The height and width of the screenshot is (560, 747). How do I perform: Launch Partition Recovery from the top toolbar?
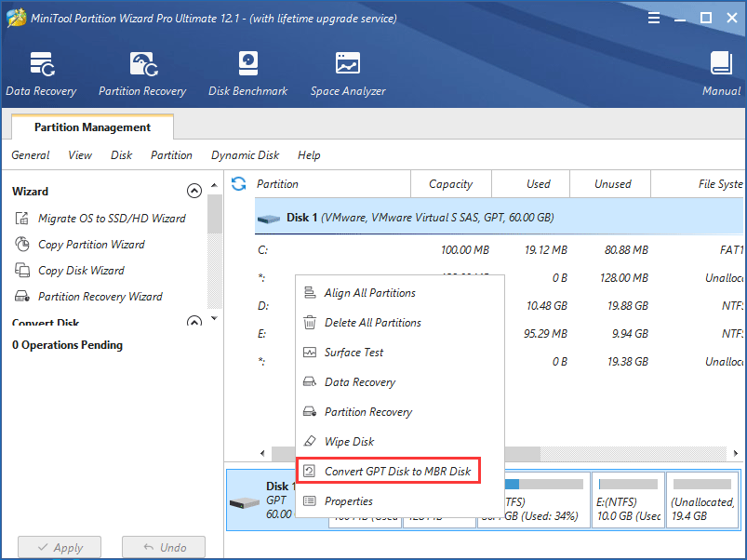coord(142,73)
